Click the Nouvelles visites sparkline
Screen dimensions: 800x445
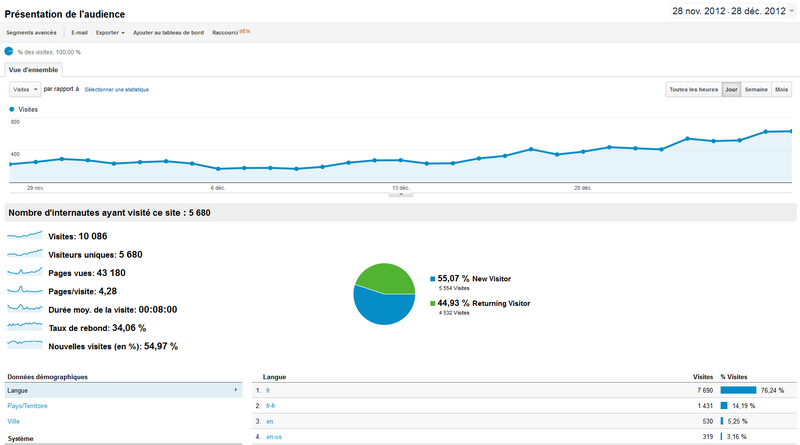[25, 346]
